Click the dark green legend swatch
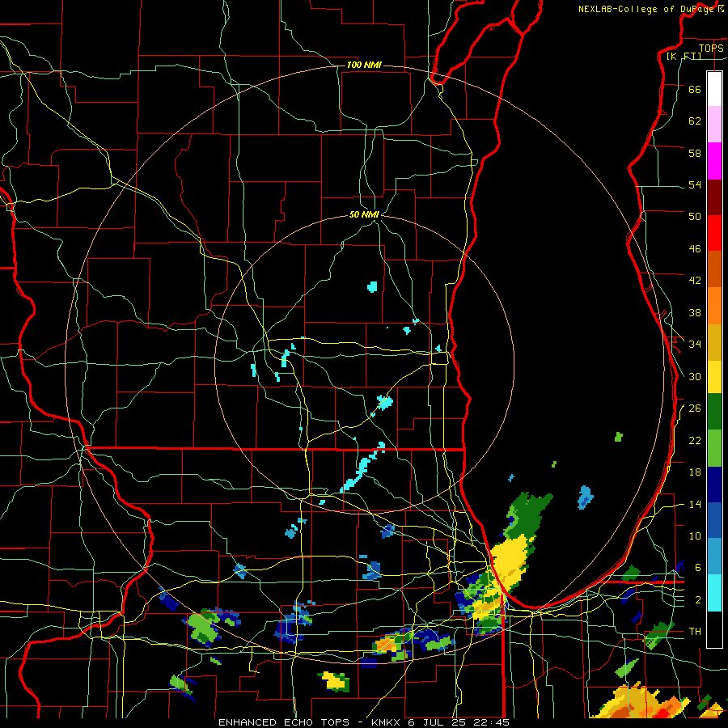Screen dimensions: 728x728 click(x=714, y=412)
